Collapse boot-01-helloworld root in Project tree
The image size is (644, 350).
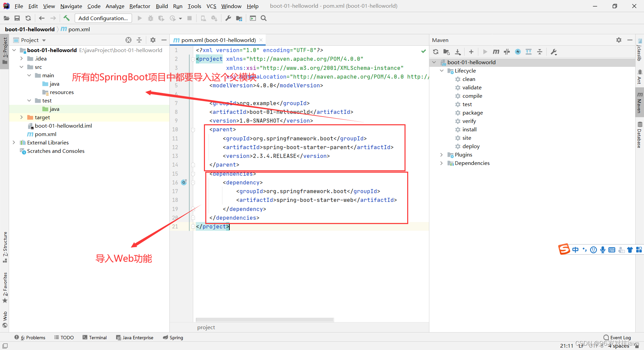click(x=14, y=50)
